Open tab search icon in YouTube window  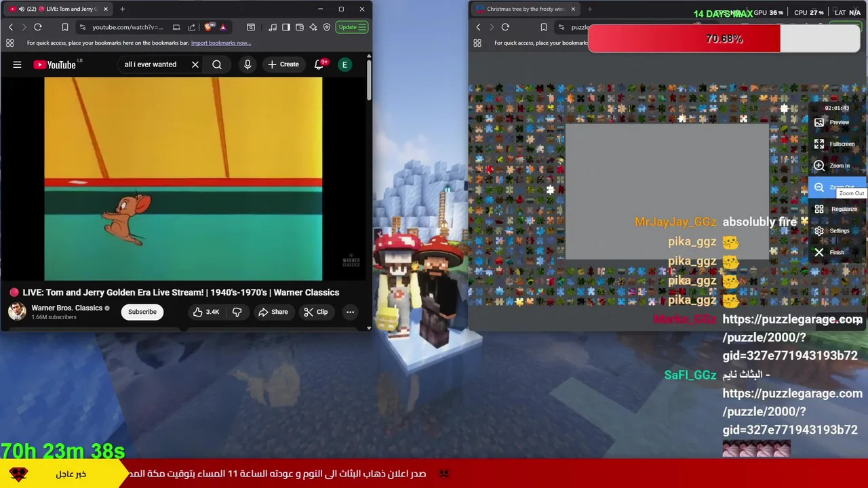pos(251,27)
